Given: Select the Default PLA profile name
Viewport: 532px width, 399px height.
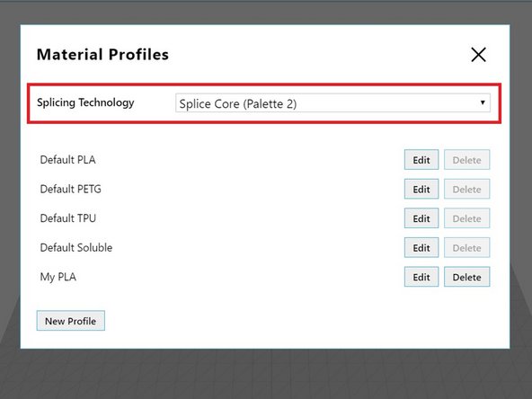Looking at the screenshot, I should pyautogui.click(x=68, y=159).
